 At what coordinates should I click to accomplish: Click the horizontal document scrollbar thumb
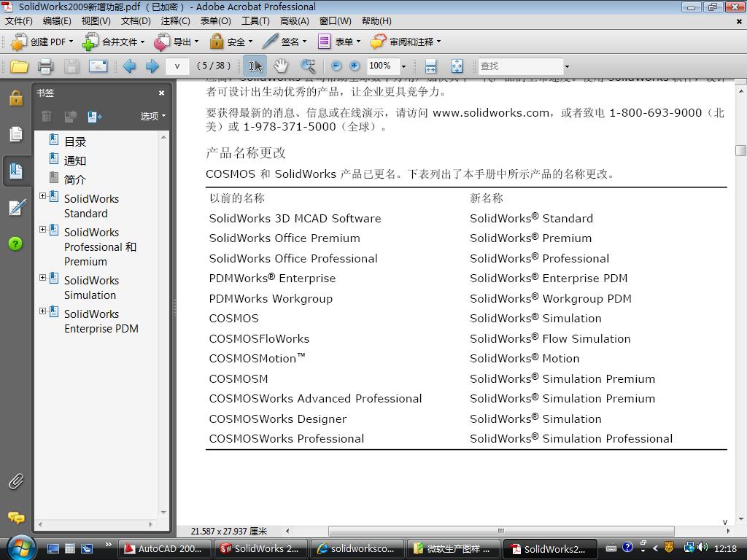pos(501,531)
